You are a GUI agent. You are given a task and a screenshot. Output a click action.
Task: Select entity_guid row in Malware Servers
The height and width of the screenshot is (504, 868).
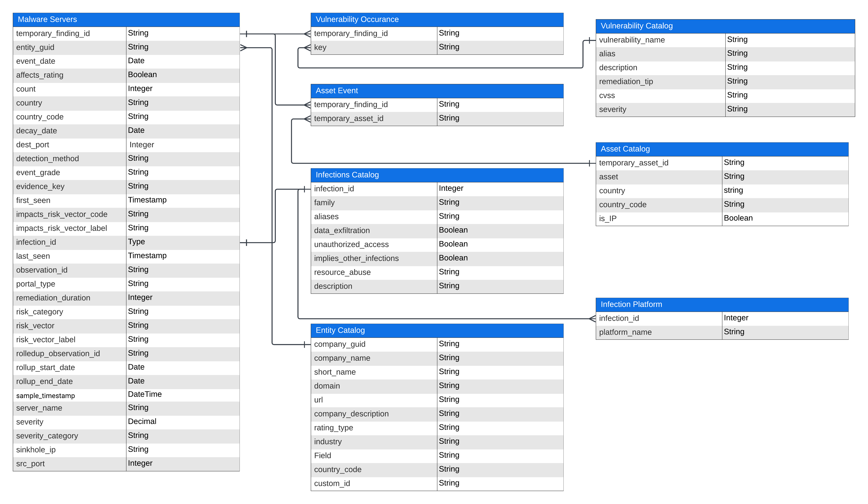35,47
